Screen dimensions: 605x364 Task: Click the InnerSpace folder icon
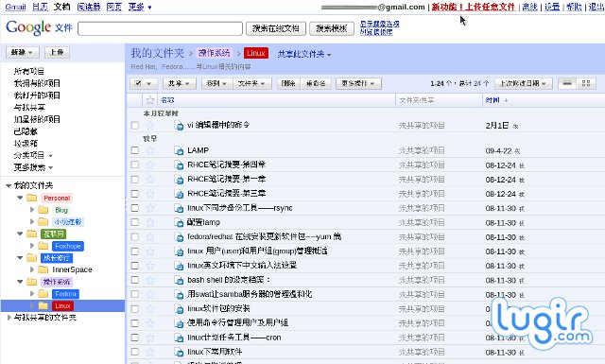point(43,269)
